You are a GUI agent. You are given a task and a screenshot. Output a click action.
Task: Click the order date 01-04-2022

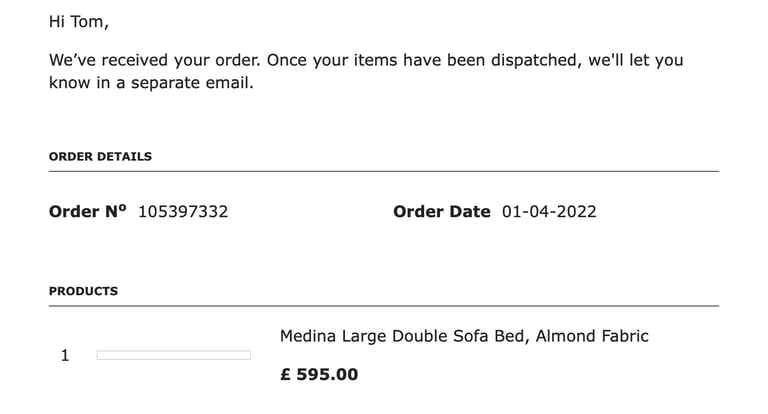coord(549,212)
